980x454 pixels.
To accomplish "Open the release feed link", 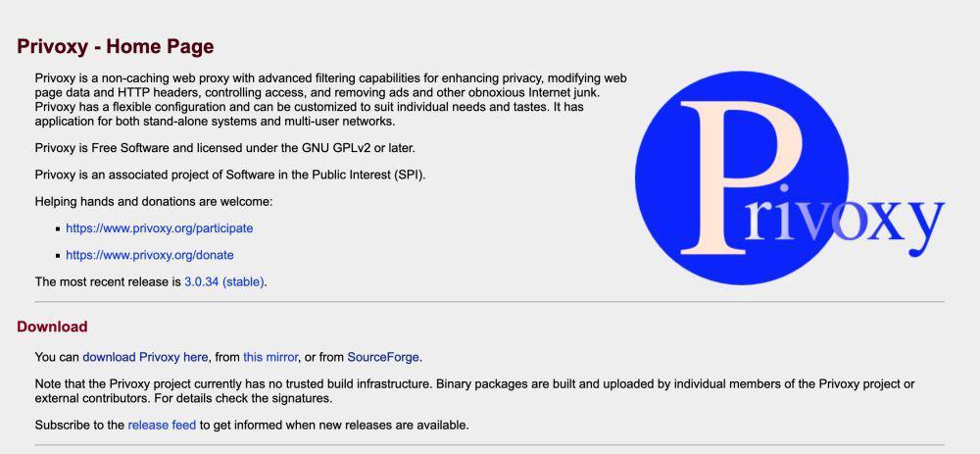I will click(162, 426).
